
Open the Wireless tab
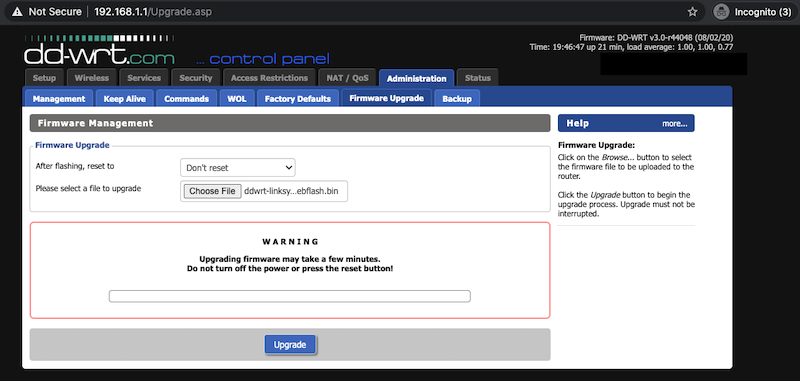click(x=92, y=78)
